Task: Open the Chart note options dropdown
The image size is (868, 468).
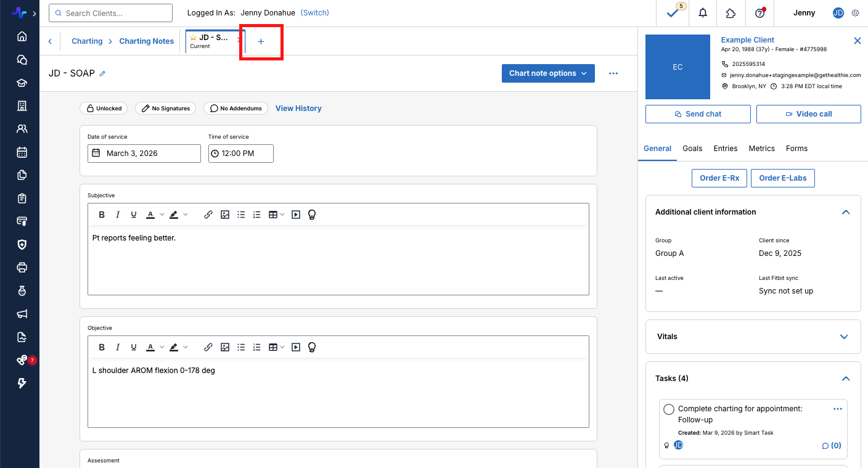Action: pos(548,73)
